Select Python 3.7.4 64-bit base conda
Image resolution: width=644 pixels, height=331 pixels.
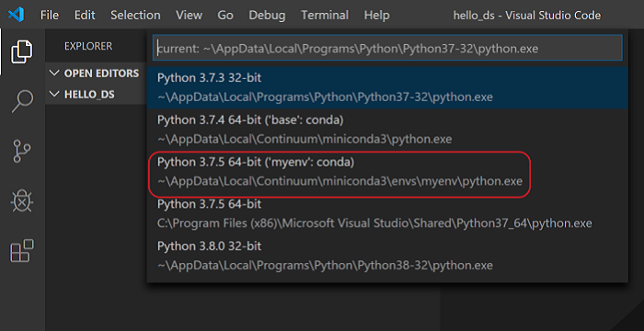[x=387, y=130]
